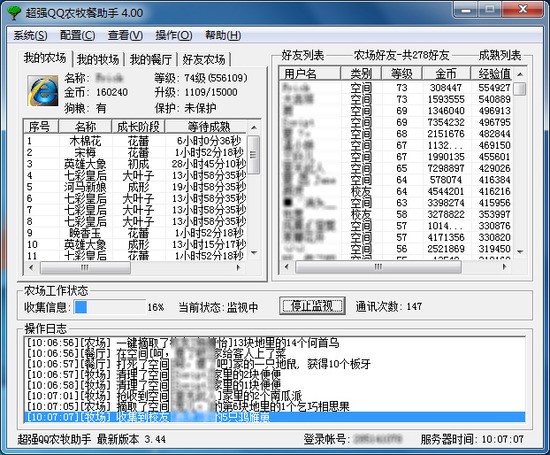The height and width of the screenshot is (455, 550).
Task: Open the 帮助(H) menu
Action: pos(223,35)
